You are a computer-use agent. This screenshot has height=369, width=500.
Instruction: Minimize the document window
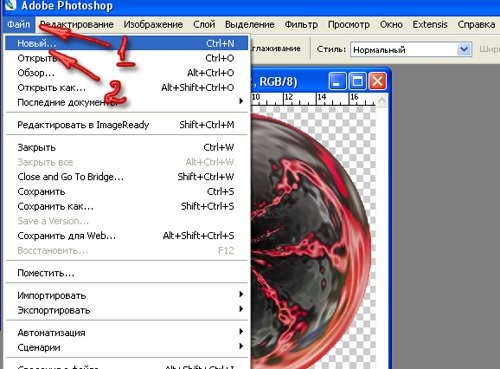click(x=337, y=81)
